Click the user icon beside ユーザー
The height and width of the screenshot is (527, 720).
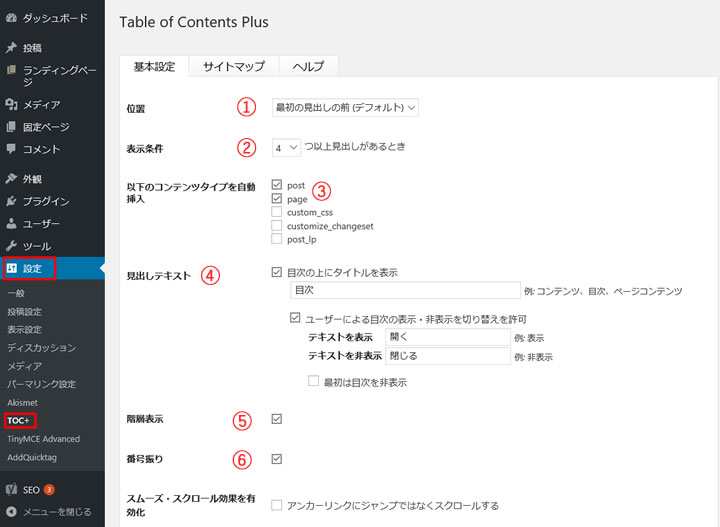tap(11, 224)
